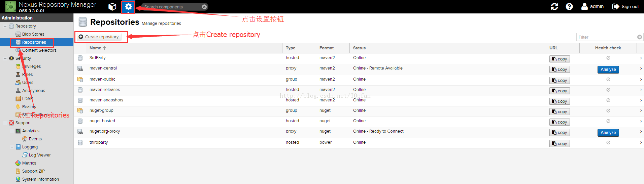The width and height of the screenshot is (644, 184).
Task: Open Support ZIP in sidebar
Action: click(33, 171)
